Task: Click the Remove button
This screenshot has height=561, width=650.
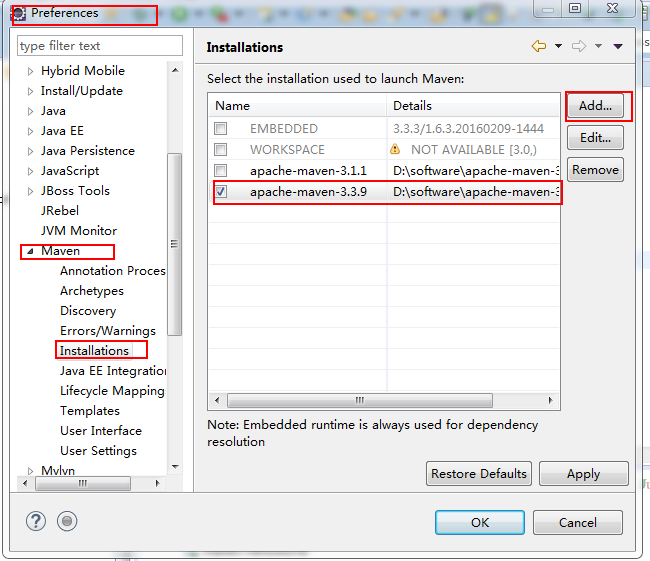Action: (595, 170)
